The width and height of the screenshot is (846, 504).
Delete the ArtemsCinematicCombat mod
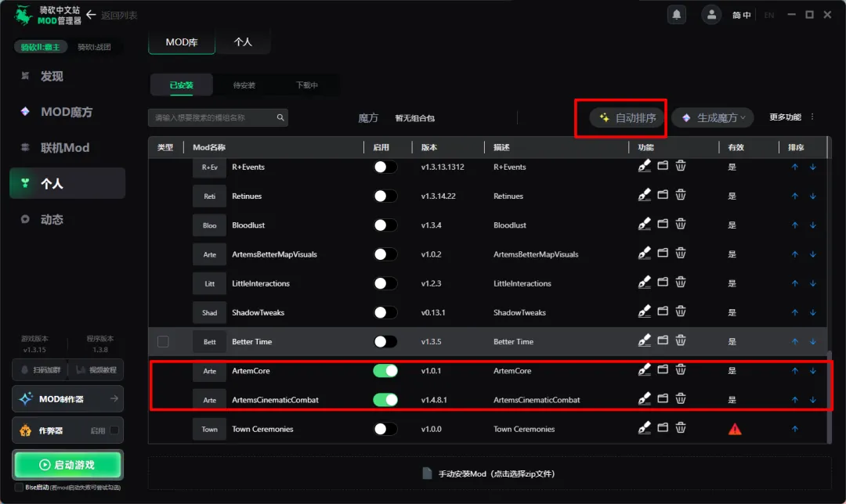(x=681, y=398)
